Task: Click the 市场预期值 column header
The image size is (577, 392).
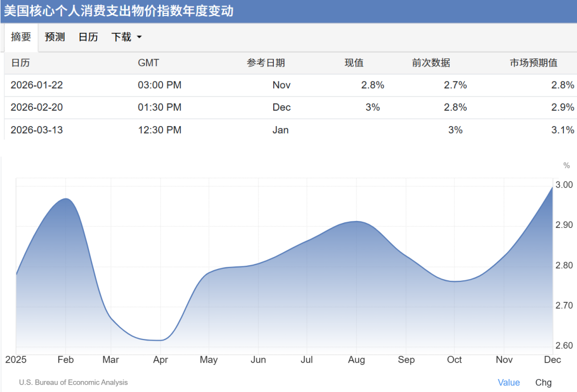Action: click(533, 63)
